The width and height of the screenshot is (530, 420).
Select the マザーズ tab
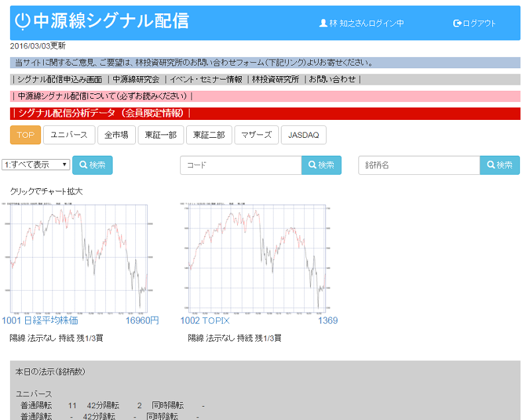click(256, 135)
